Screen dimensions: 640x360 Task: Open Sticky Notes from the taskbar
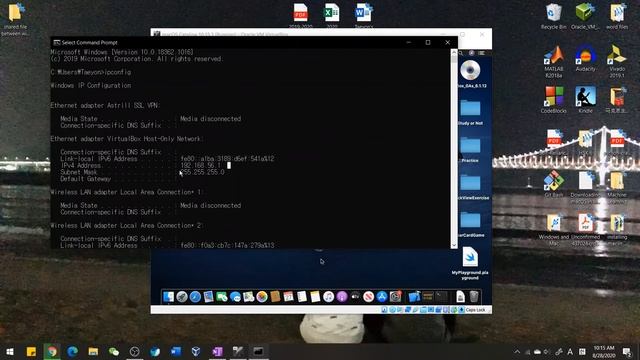[31, 351]
